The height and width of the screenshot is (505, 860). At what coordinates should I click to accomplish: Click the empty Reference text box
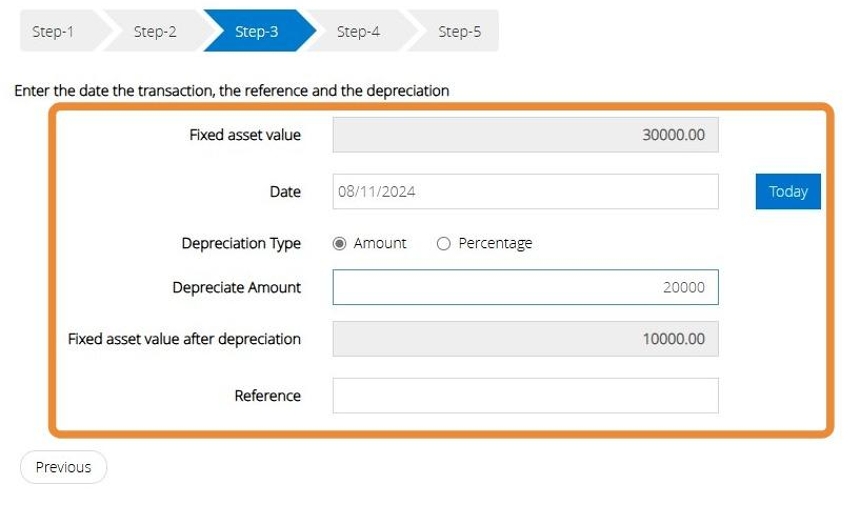[x=525, y=395]
